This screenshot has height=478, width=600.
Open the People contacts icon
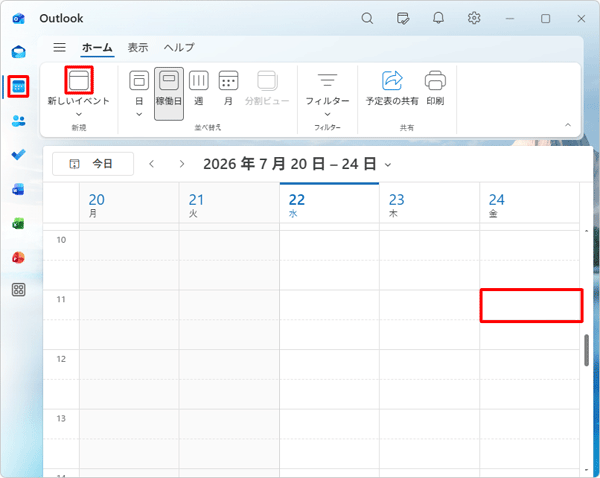18,121
